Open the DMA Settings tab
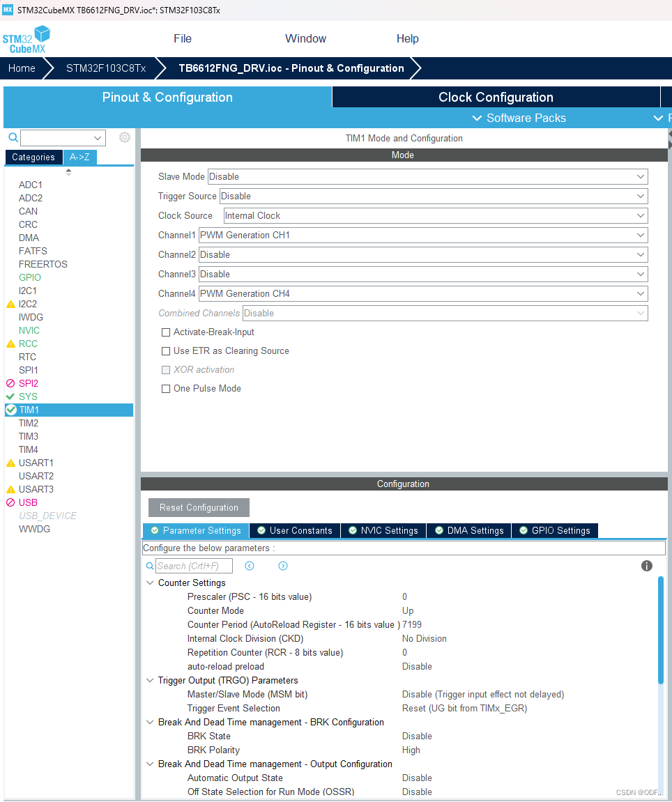Image resolution: width=672 pixels, height=802 pixels. click(x=469, y=530)
